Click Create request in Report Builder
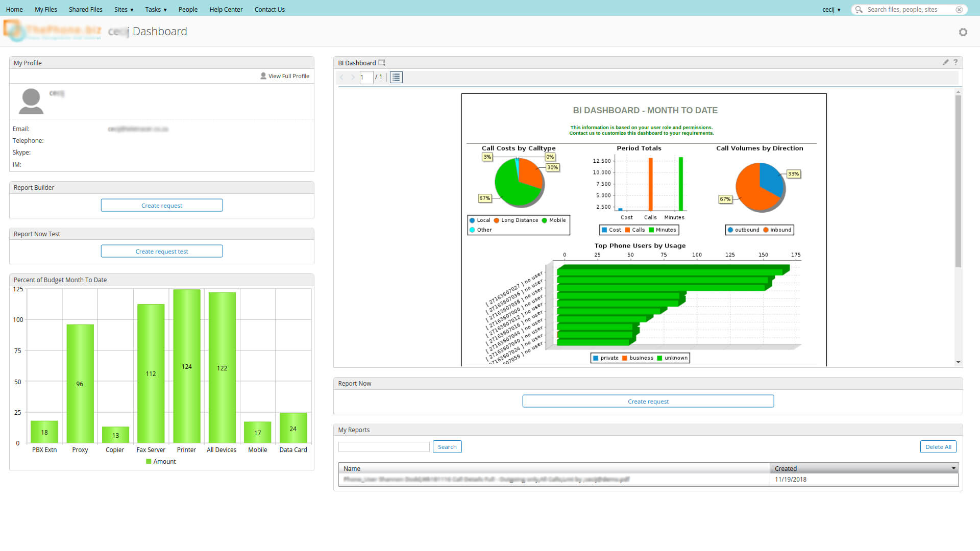This screenshot has width=980, height=551. (x=161, y=205)
